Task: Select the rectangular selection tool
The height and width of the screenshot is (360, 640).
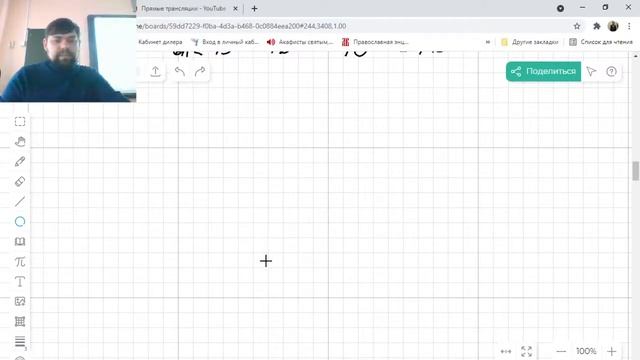Action: click(20, 122)
